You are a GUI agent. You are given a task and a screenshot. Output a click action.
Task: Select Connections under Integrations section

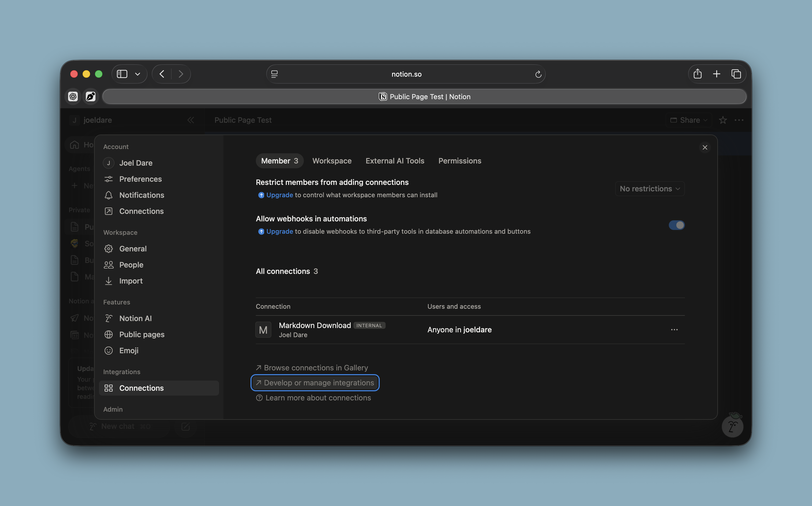click(159, 388)
